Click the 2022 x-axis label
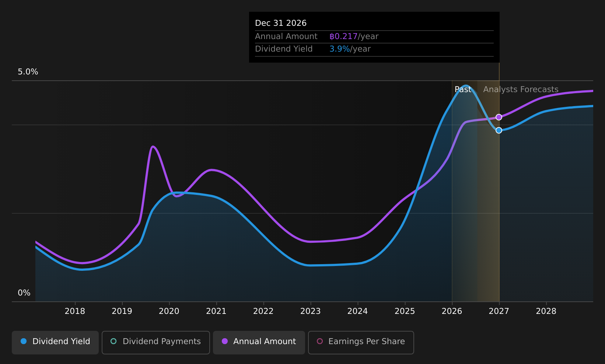Image resolution: width=605 pixels, height=364 pixels. click(263, 311)
